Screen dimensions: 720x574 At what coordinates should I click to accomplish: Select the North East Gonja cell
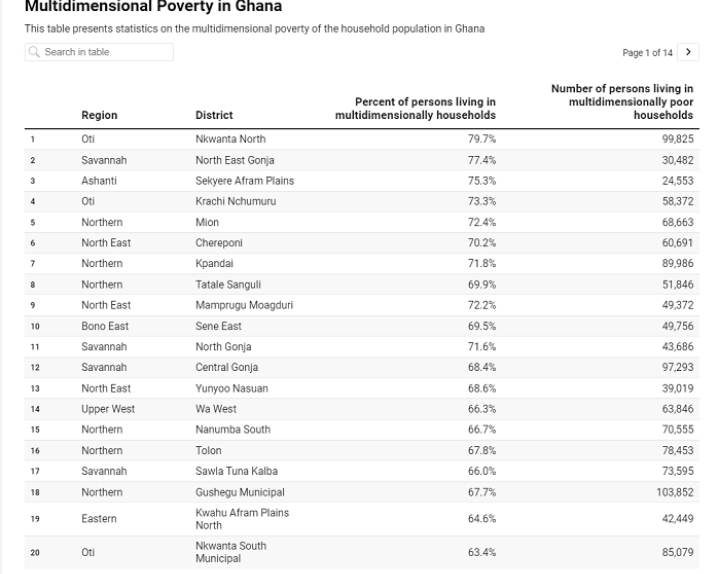(235, 160)
